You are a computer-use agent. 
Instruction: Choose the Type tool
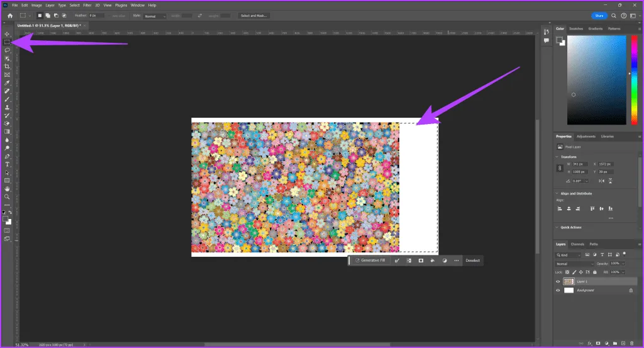pos(8,164)
